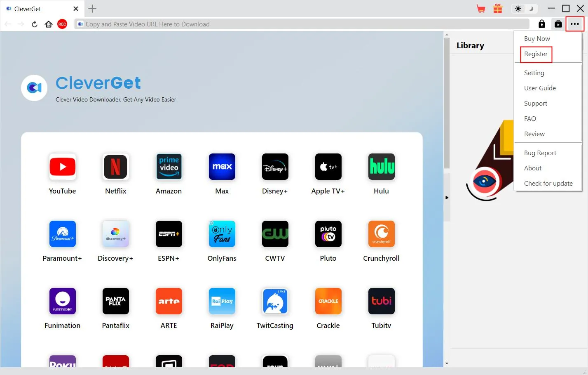Screen dimensions: 588x375
Task: Click Buy Now menu entry
Action: tap(537, 39)
